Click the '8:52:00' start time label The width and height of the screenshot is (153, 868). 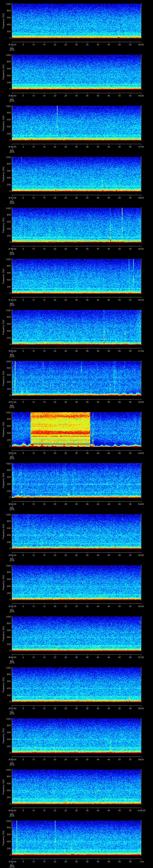pyautogui.click(x=12, y=453)
